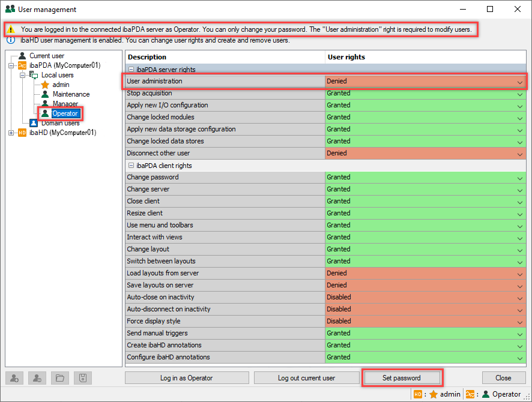Click the Log out current user button
Viewport: 532px width, 402px height.
(306, 378)
